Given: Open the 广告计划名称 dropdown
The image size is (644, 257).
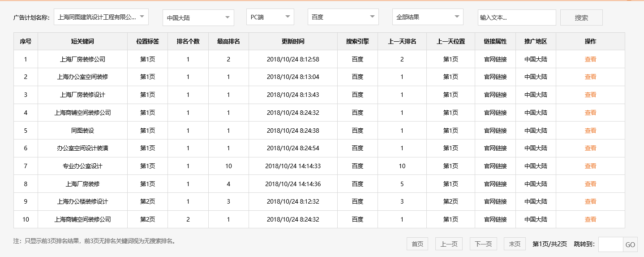Looking at the screenshot, I should click(101, 17).
